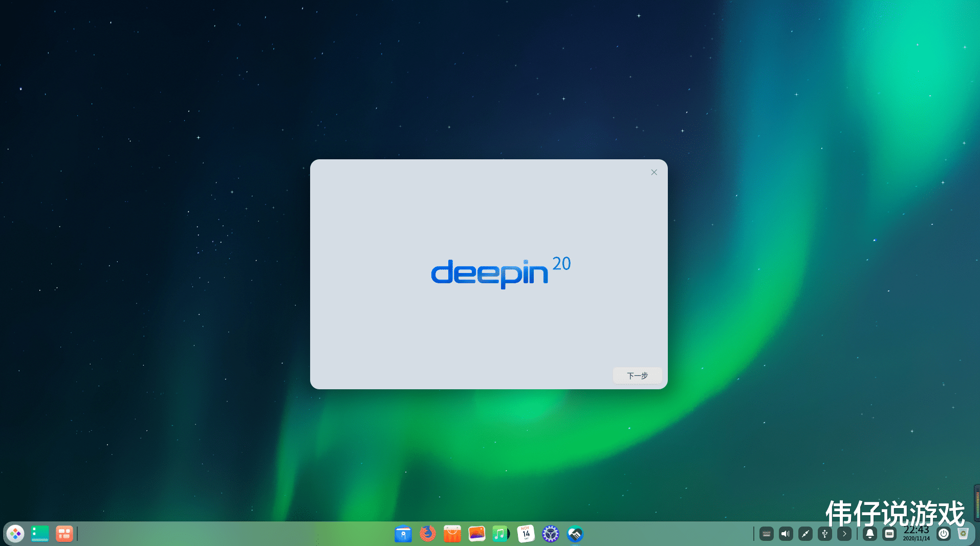This screenshot has height=546, width=980.
Task: Click the keyboard layout tray icon
Action: pyautogui.click(x=889, y=534)
